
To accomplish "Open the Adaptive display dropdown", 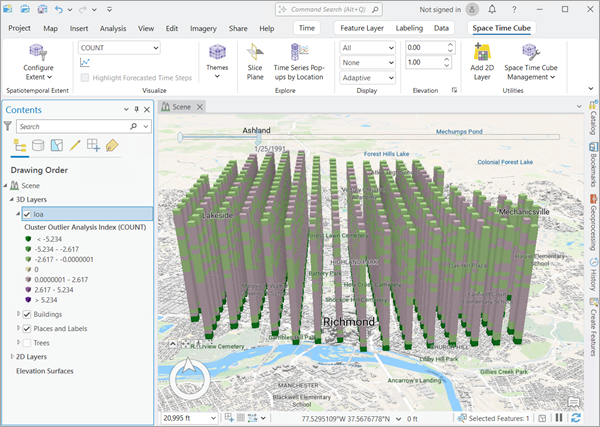I will [367, 77].
